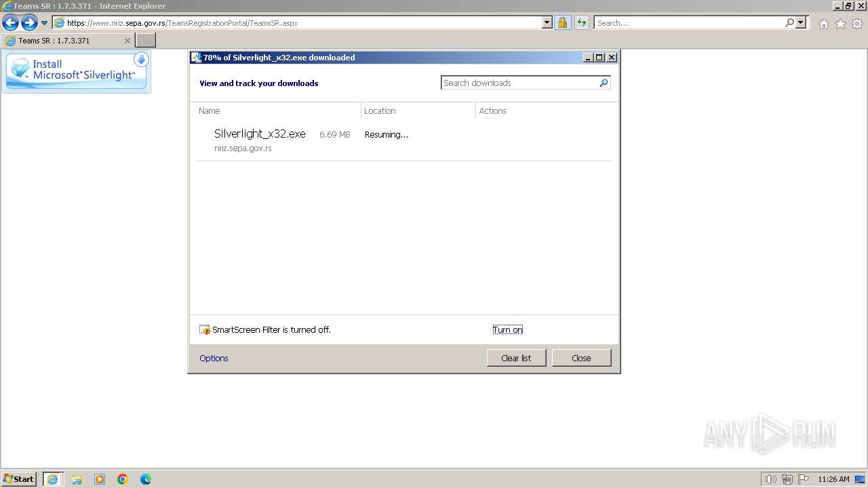
Task: Click the nriz.sepa.gov.rs source text
Action: 243,148
